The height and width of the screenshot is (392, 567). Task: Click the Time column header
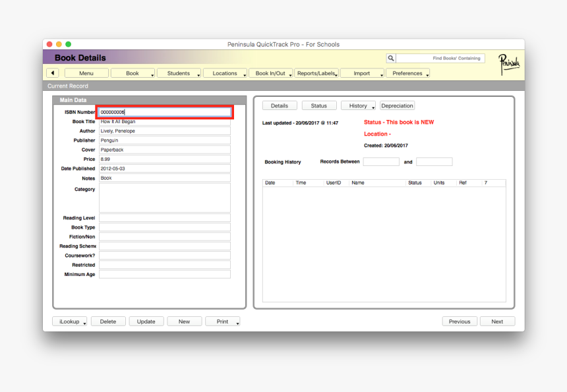pos(309,182)
